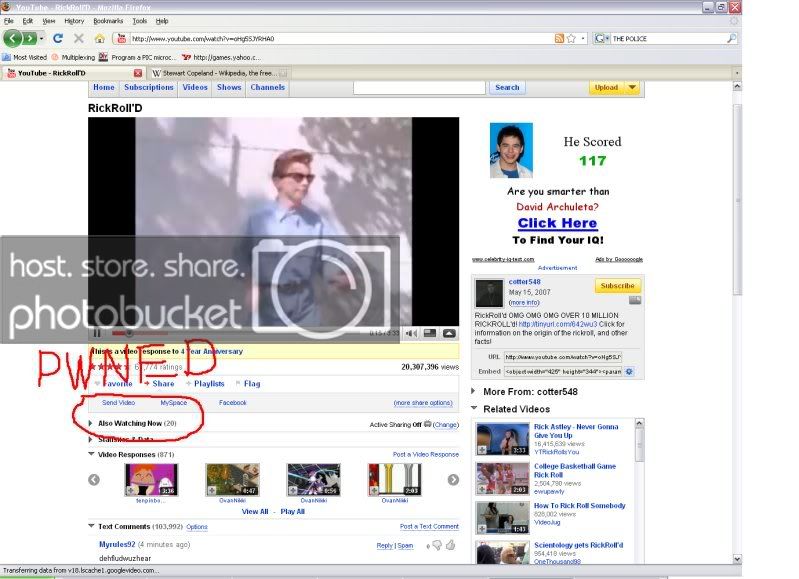Collapse the Text Comments section
Image resolution: width=799 pixels, height=579 pixels.
tap(91, 525)
